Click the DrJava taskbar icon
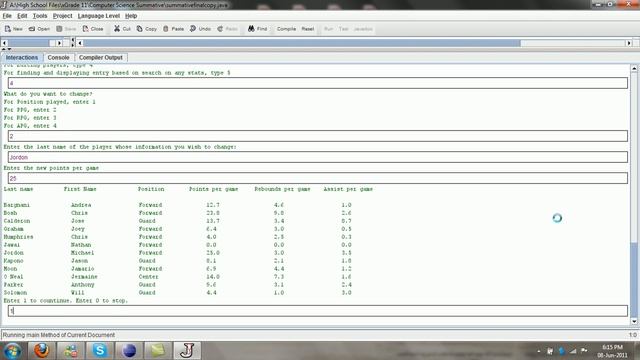Image resolution: width=640 pixels, height=360 pixels. (187, 351)
